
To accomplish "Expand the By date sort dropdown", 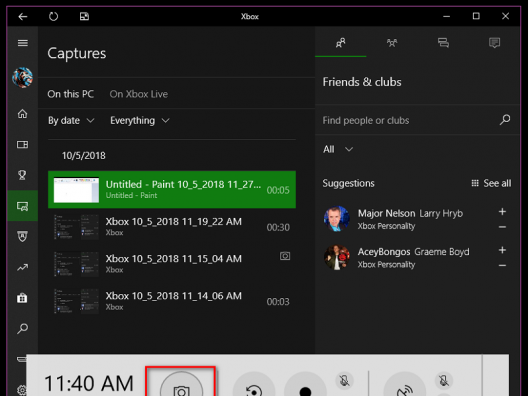I will (x=71, y=121).
